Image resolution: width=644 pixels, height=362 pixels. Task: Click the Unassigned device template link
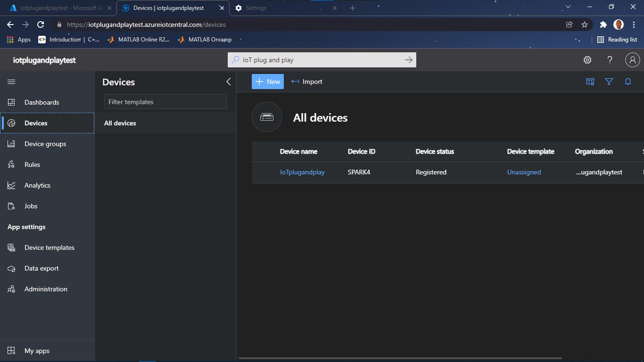524,172
